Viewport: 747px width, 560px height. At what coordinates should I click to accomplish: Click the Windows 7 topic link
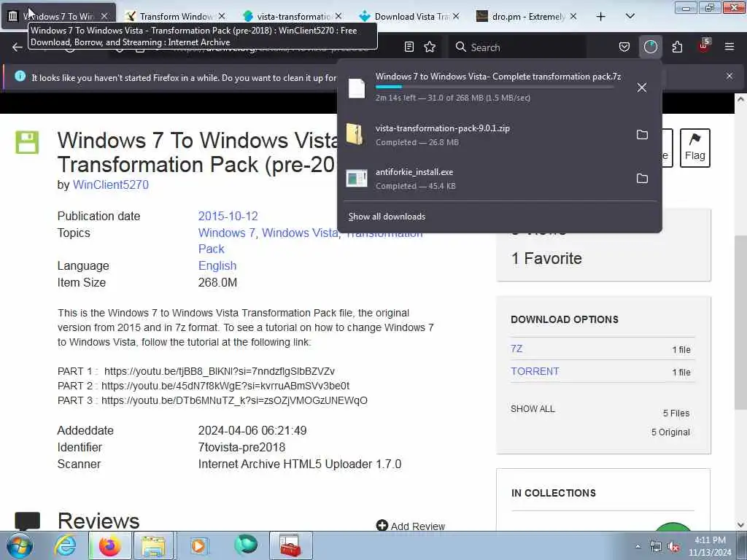[226, 233]
